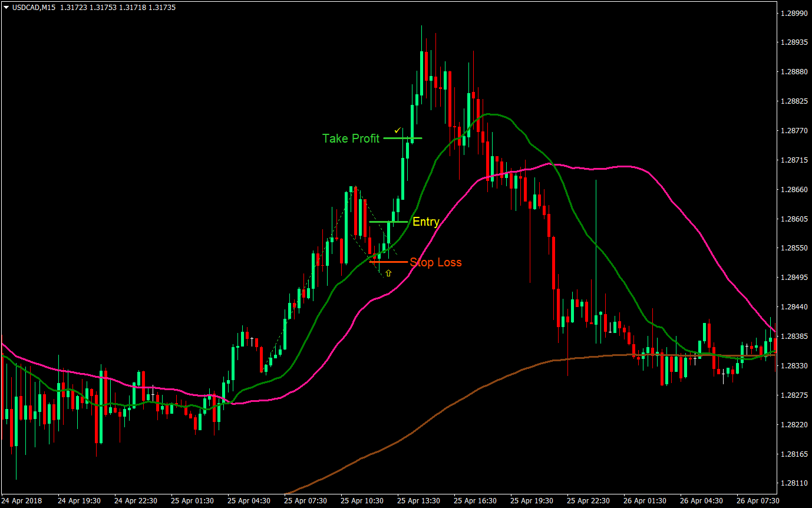Select the yellow check mark above Take Profit
The height and width of the screenshot is (508, 812).
coord(398,130)
